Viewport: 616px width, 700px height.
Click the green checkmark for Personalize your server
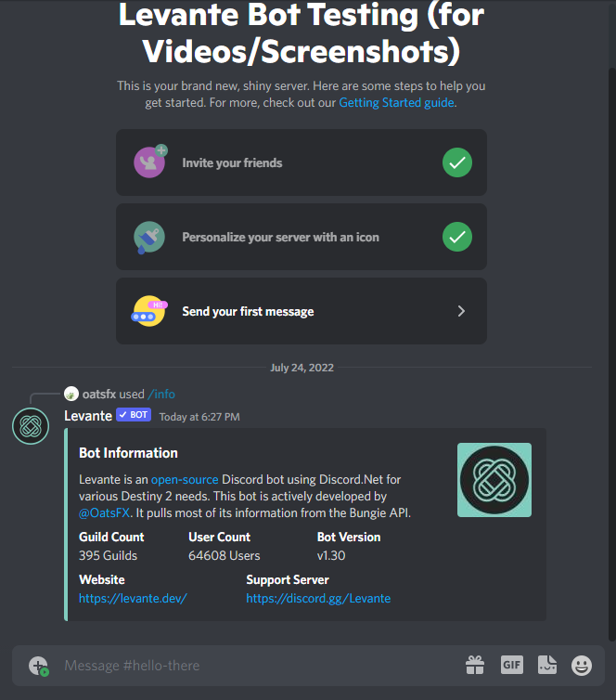[457, 237]
